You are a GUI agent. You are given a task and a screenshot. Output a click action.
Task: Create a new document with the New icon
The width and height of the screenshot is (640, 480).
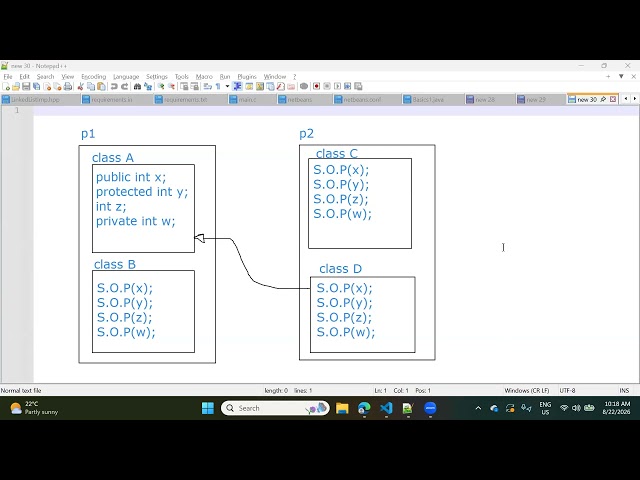6,87
